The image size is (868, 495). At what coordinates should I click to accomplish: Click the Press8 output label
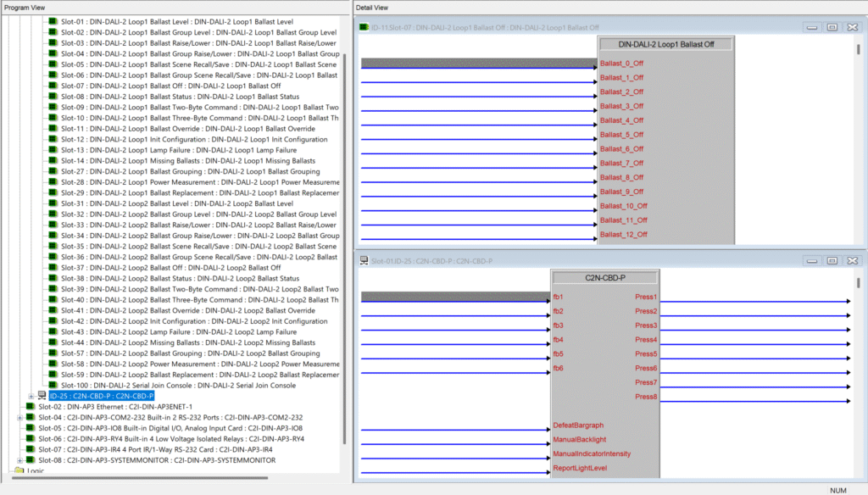tap(646, 397)
